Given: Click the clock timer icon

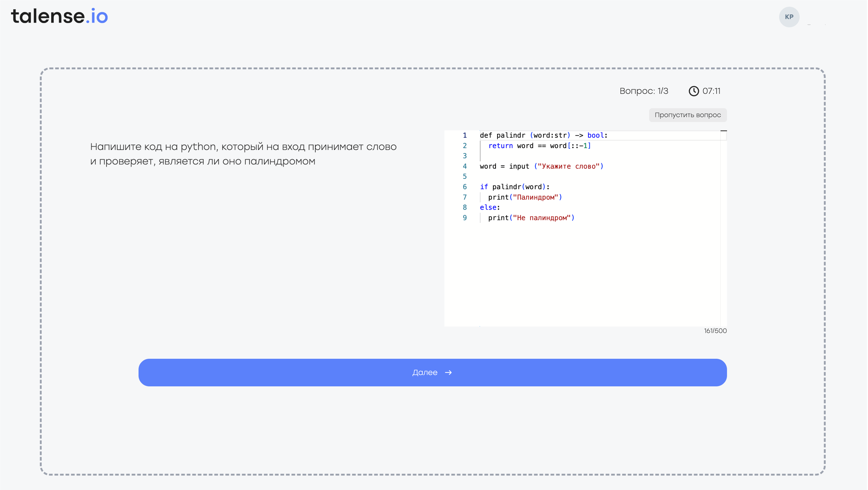Looking at the screenshot, I should coord(693,91).
